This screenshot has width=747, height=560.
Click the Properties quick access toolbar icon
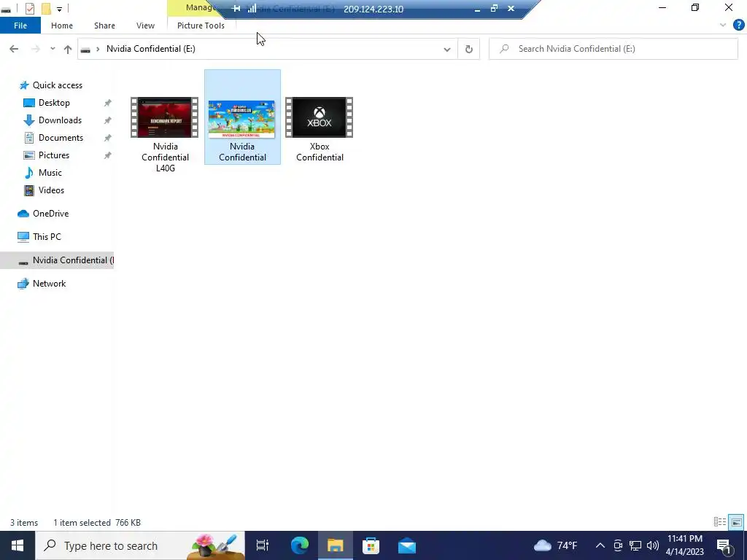(x=30, y=8)
